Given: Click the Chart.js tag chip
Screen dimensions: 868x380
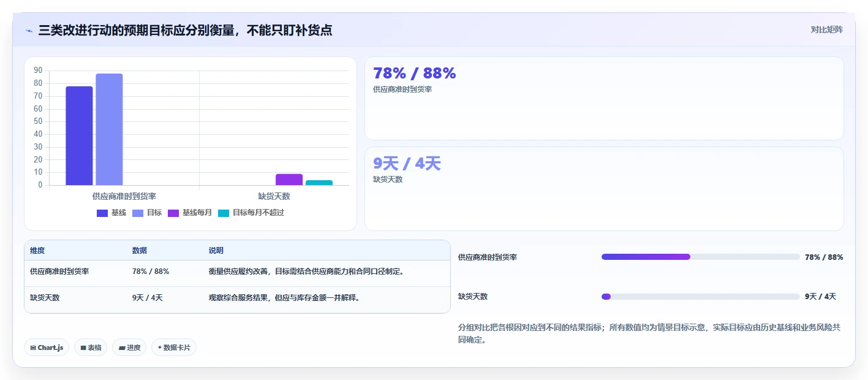Looking at the screenshot, I should tap(47, 348).
